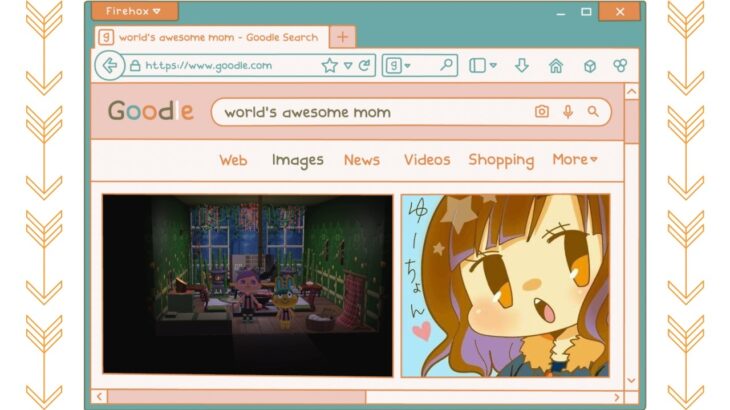This screenshot has width=730, height=410.
Task: Go back with the back arrow button
Action: click(110, 66)
